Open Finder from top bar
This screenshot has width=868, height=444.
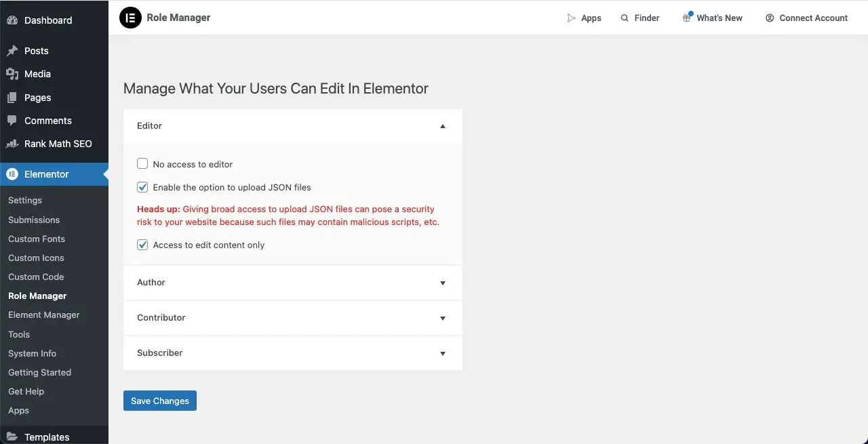[647, 18]
